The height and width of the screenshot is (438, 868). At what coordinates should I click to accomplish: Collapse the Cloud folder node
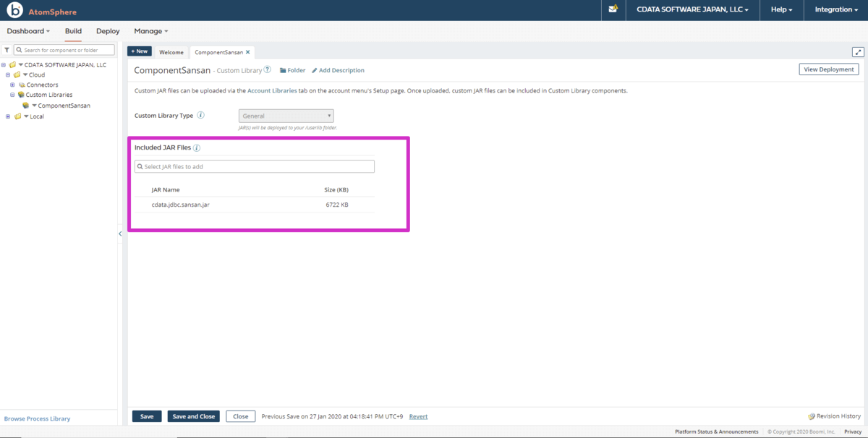pyautogui.click(x=8, y=75)
